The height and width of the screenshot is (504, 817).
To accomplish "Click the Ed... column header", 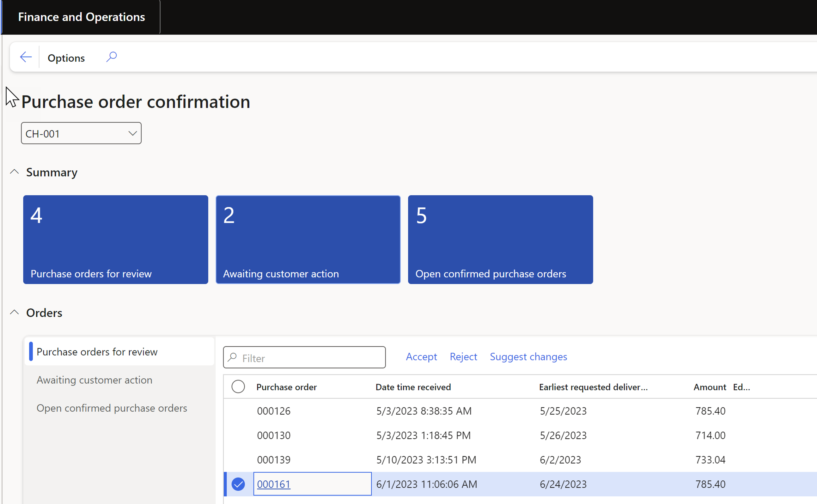I will pyautogui.click(x=741, y=387).
